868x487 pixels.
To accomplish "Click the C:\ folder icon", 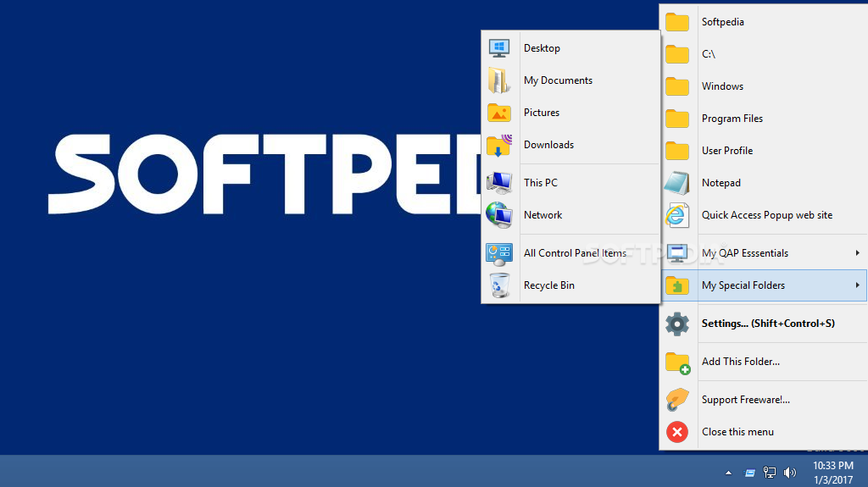I will pos(677,54).
